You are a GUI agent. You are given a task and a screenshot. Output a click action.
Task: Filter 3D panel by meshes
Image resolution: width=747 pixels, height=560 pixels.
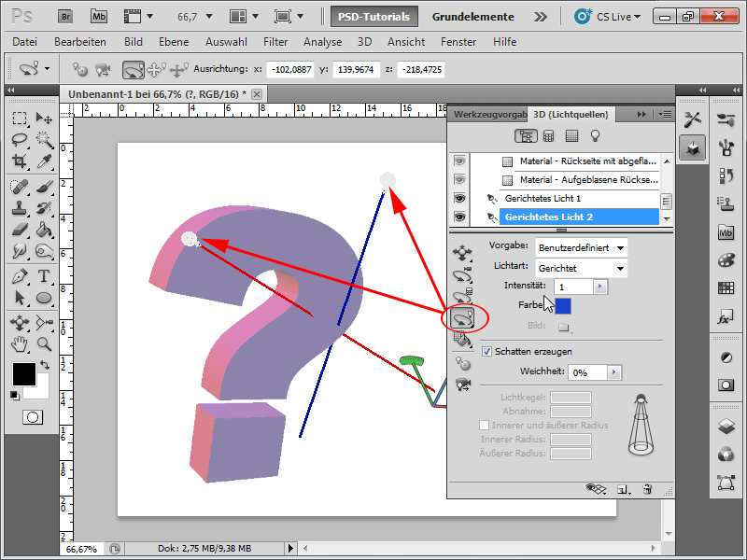coord(549,136)
